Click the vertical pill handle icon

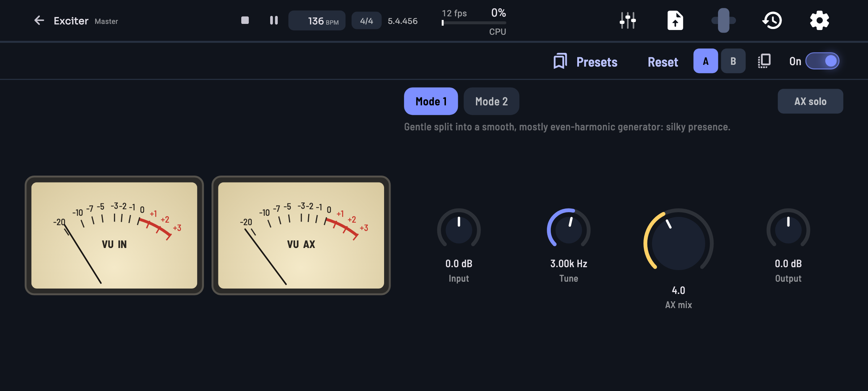[x=723, y=20]
